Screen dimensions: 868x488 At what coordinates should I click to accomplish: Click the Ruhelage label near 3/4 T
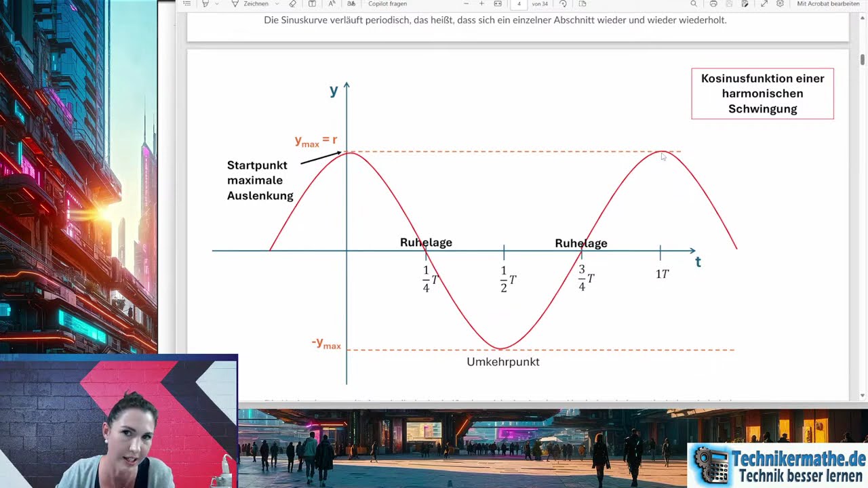coord(581,243)
